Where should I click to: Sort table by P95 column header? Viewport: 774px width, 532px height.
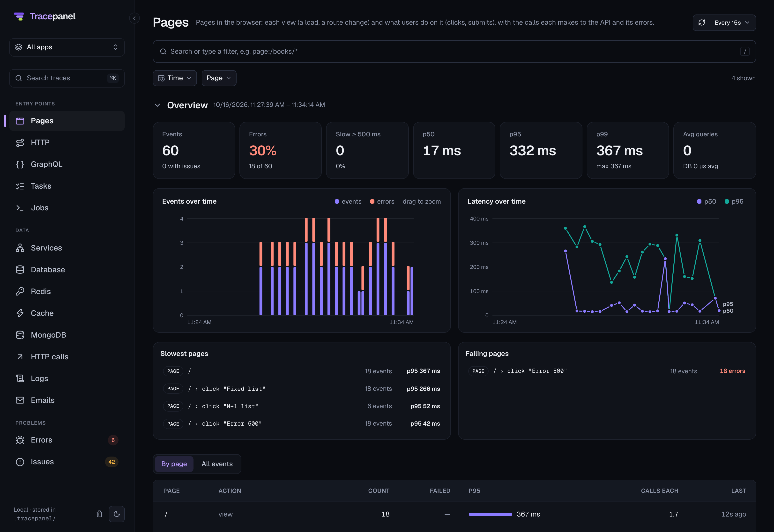pyautogui.click(x=474, y=491)
